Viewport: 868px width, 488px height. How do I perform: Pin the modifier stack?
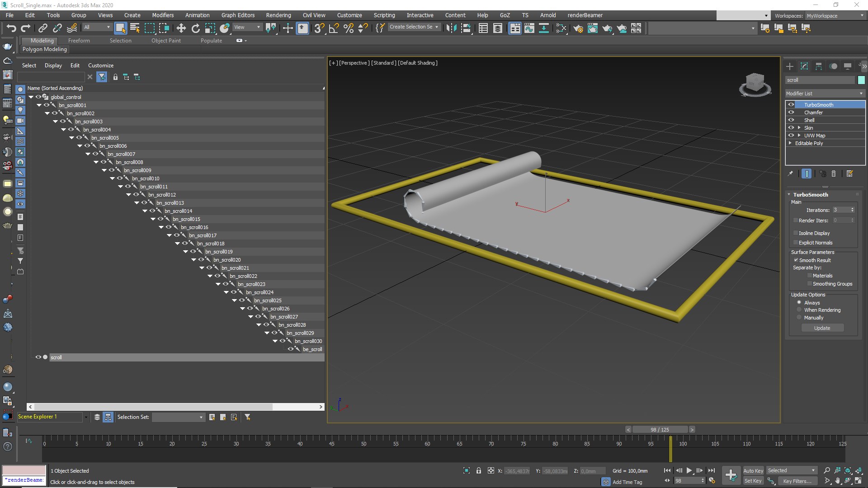(x=790, y=174)
